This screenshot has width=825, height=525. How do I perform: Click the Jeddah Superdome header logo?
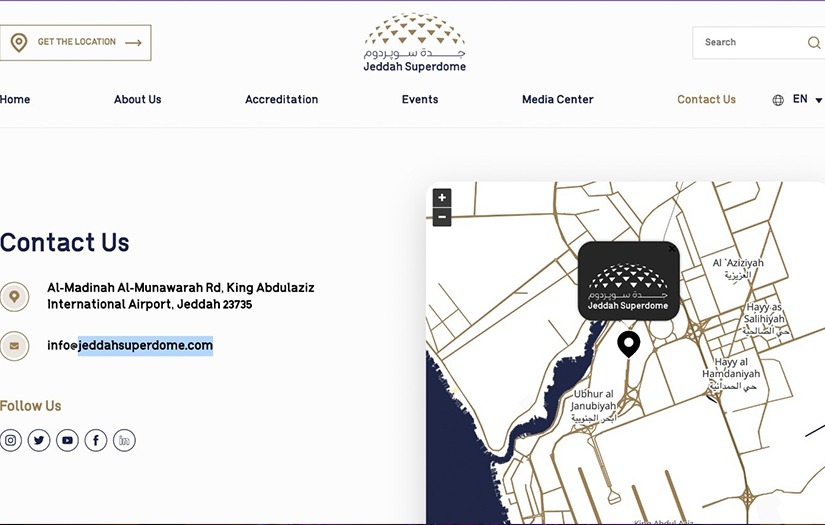pos(415,42)
